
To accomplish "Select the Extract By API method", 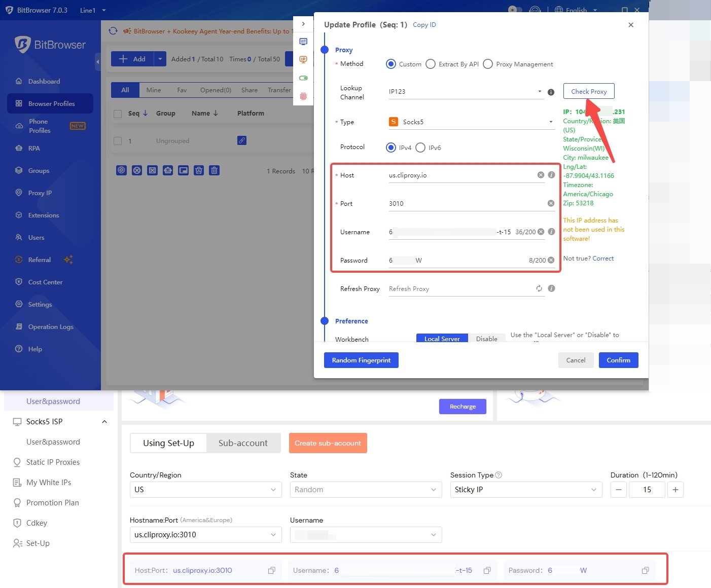I will coord(431,64).
